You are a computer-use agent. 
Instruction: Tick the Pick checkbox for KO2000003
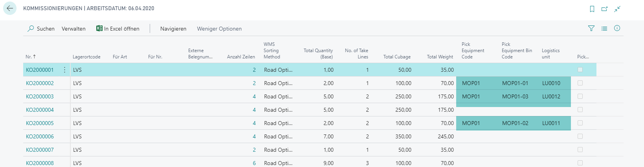pyautogui.click(x=580, y=96)
